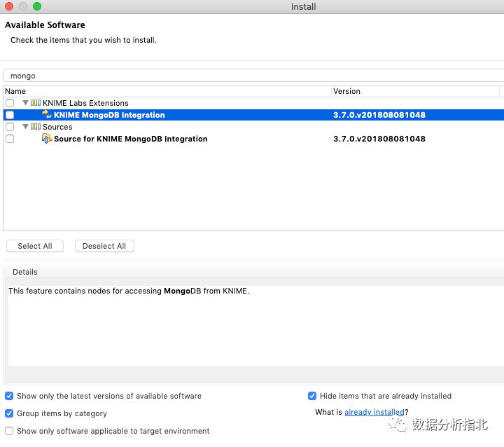504x447 pixels.
Task: Click the Select All button
Action: (x=35, y=246)
